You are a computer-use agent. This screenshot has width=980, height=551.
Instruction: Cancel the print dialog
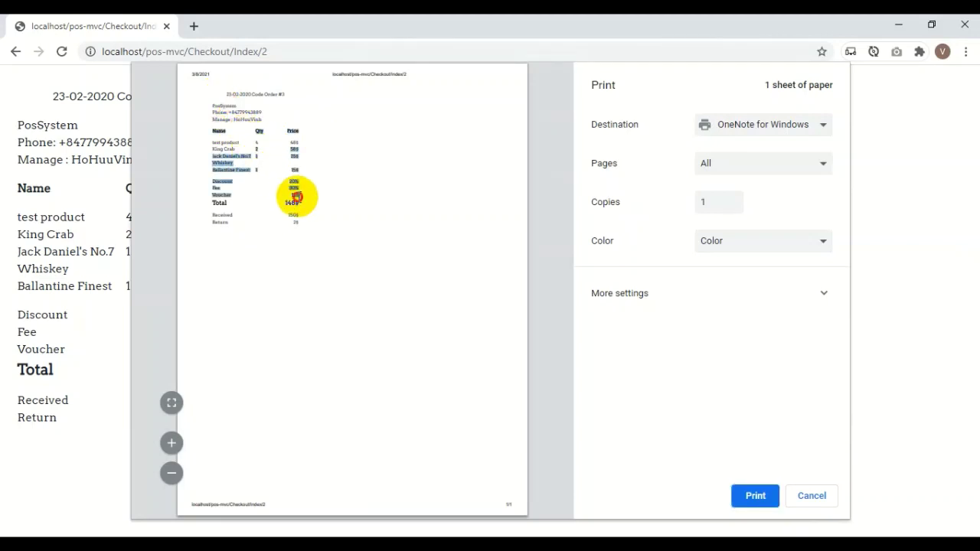[812, 496]
